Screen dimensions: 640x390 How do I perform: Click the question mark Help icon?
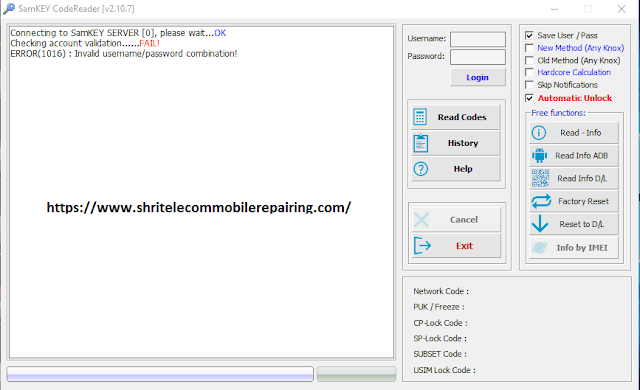tap(420, 169)
